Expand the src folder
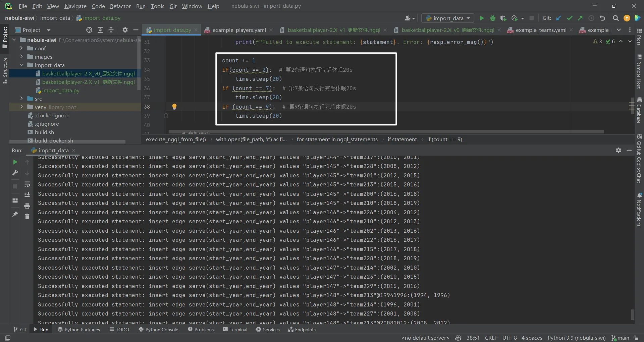This screenshot has height=342, width=644. [x=21, y=99]
